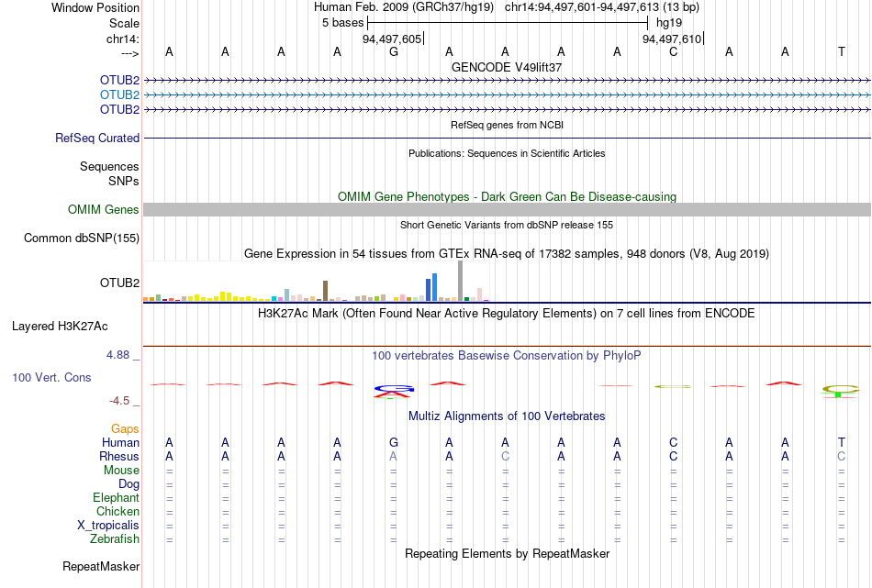
Task: Click the chr14:94,497,601-94,497,613 position text
Action: click(x=602, y=7)
